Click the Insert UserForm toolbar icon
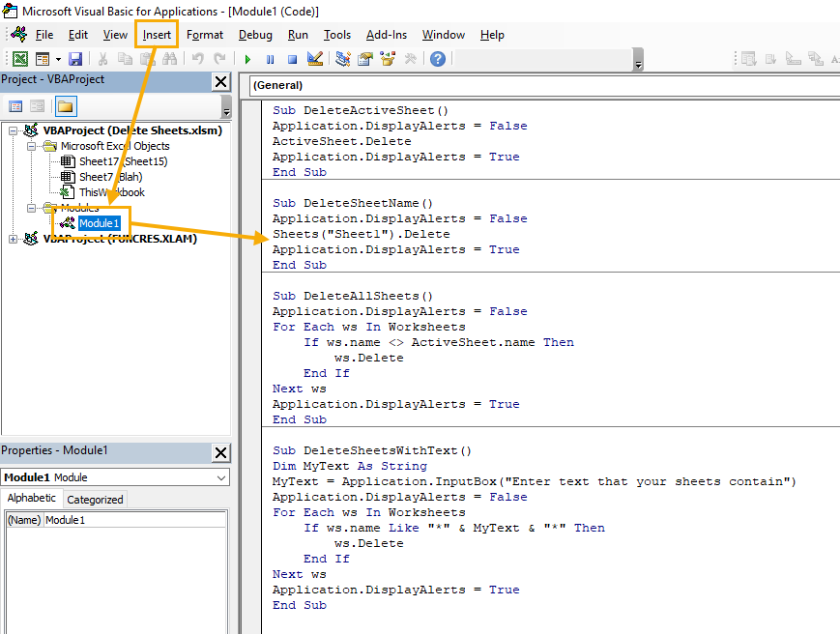This screenshot has width=840, height=634. pos(43,59)
